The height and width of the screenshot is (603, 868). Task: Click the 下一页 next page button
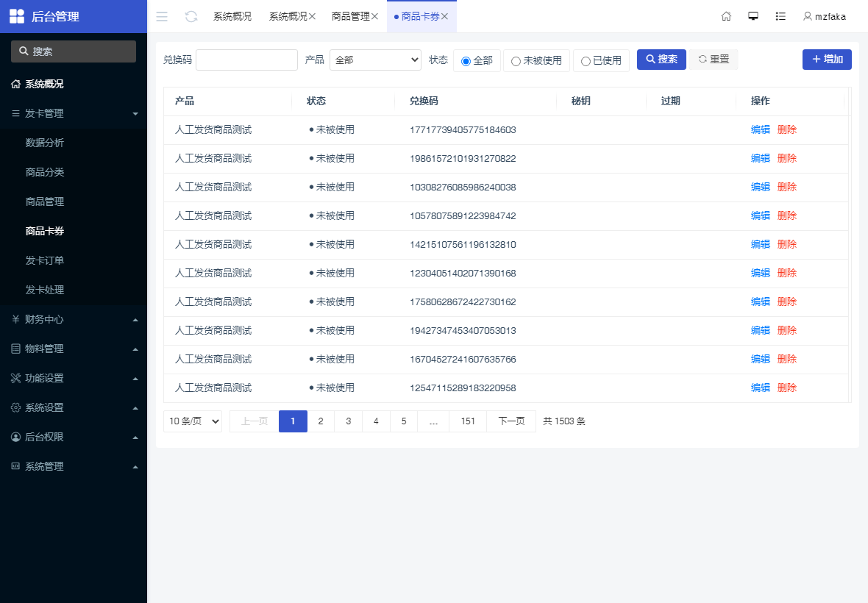[511, 421]
